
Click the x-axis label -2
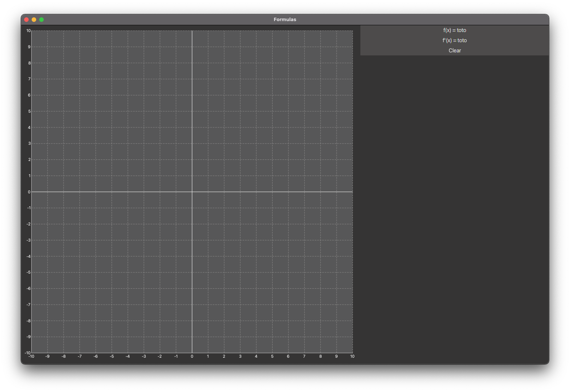[x=160, y=356]
